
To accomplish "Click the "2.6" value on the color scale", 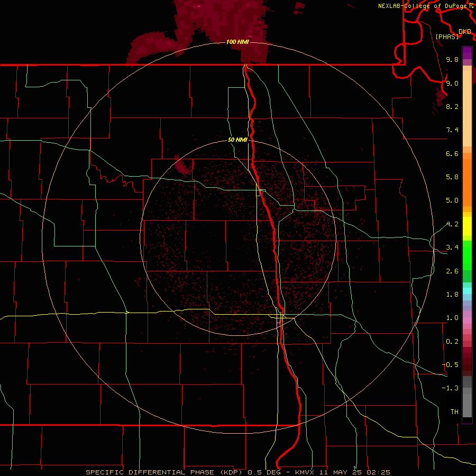I will [x=452, y=271].
